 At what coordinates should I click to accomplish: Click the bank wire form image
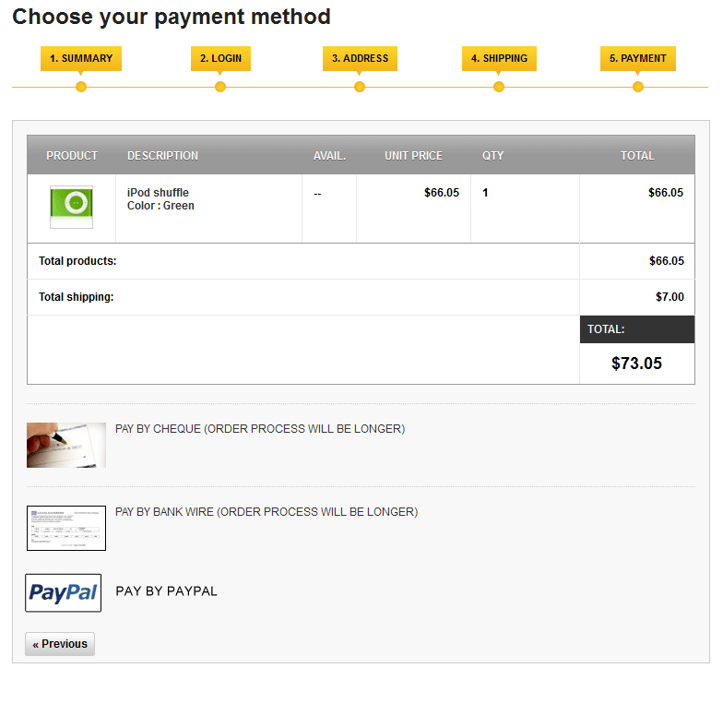66,528
